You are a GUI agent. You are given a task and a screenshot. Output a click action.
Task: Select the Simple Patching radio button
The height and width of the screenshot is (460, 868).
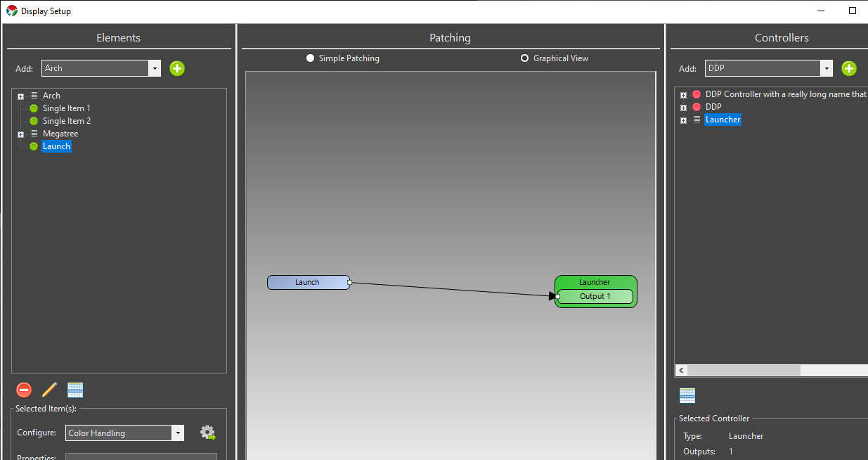click(310, 58)
